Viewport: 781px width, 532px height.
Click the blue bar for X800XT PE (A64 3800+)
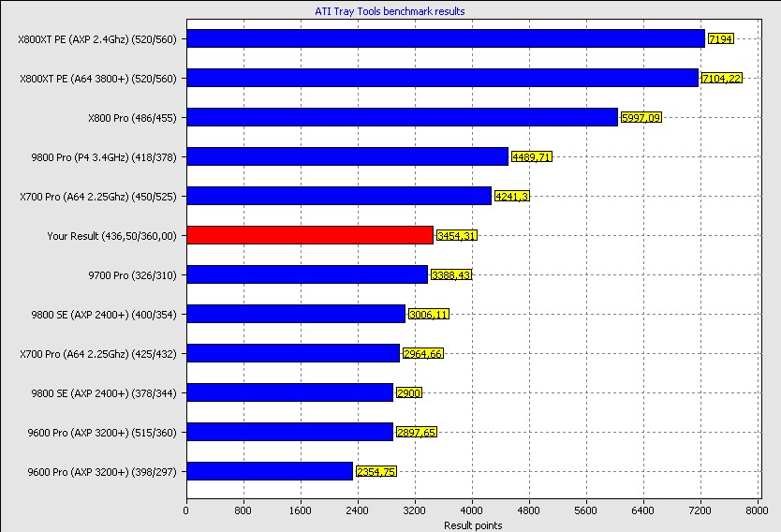tap(442, 78)
